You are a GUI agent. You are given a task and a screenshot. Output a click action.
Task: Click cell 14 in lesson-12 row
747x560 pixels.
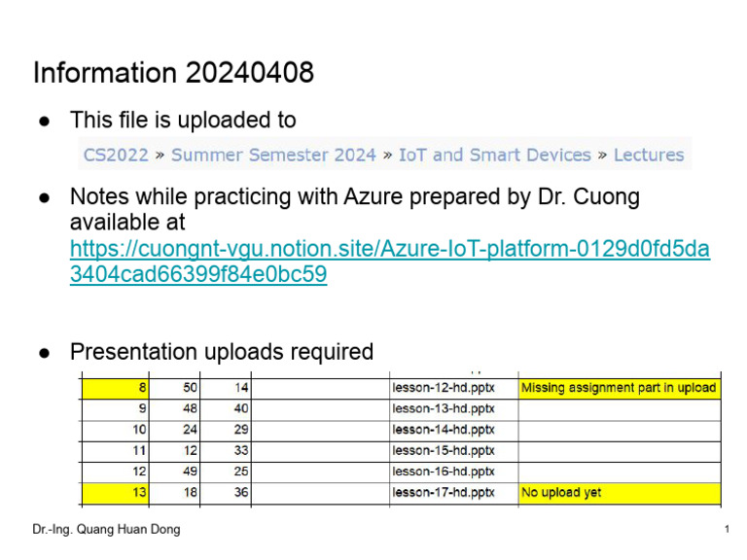coord(226,388)
